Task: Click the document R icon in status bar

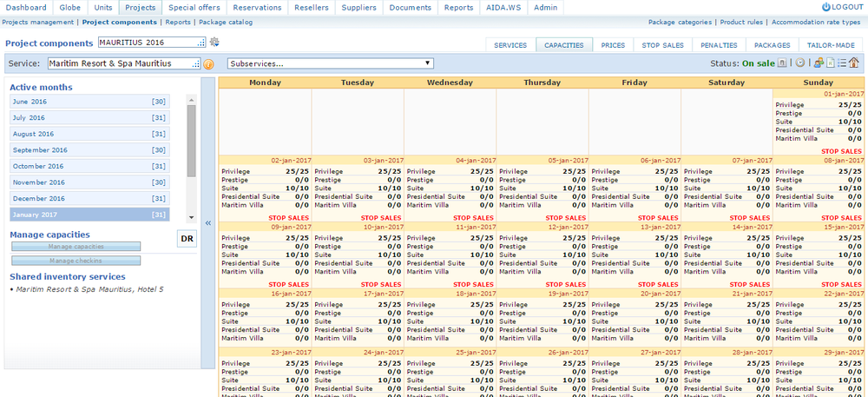Action: (831, 63)
